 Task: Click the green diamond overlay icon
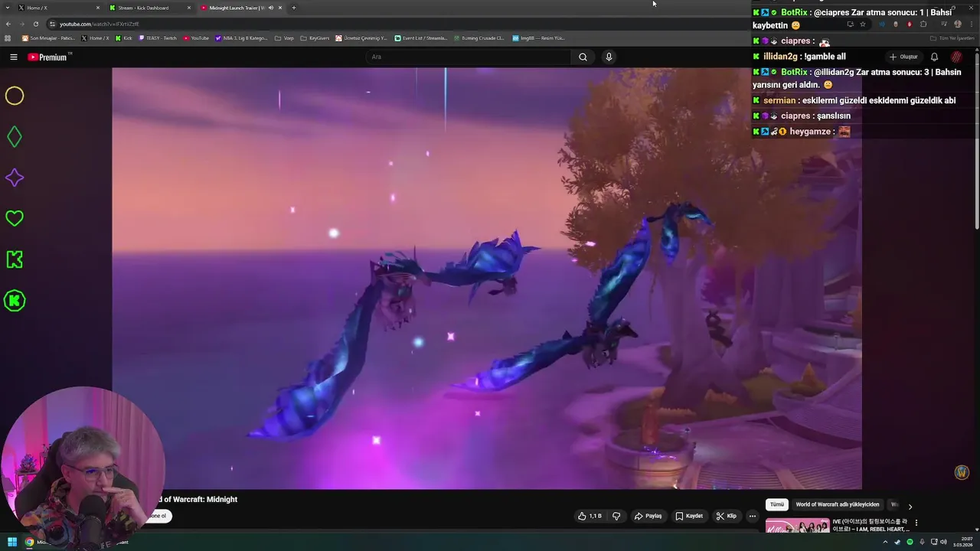click(15, 137)
